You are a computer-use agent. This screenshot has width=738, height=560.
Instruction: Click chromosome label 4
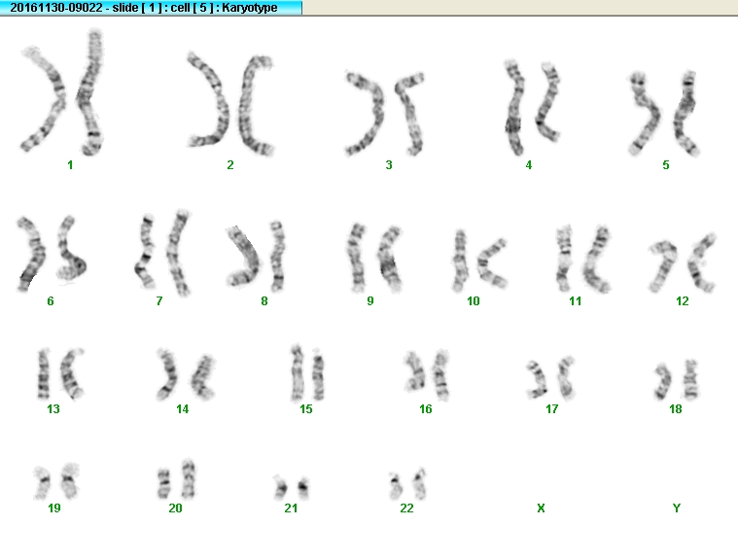click(529, 165)
